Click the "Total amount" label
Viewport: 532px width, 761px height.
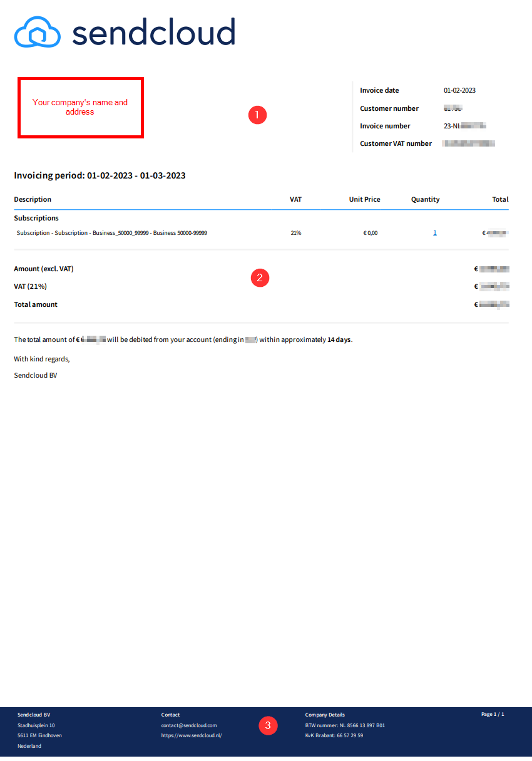36,304
